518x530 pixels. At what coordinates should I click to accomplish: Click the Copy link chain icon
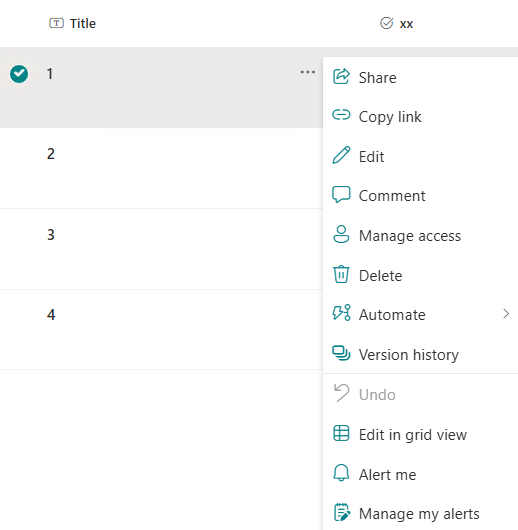pyautogui.click(x=341, y=115)
